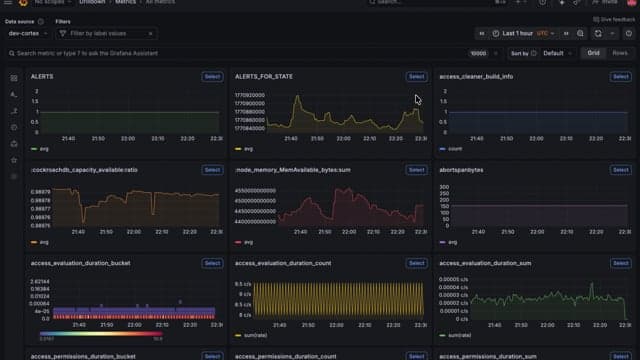Open the UTC timezone dropdown

546,33
